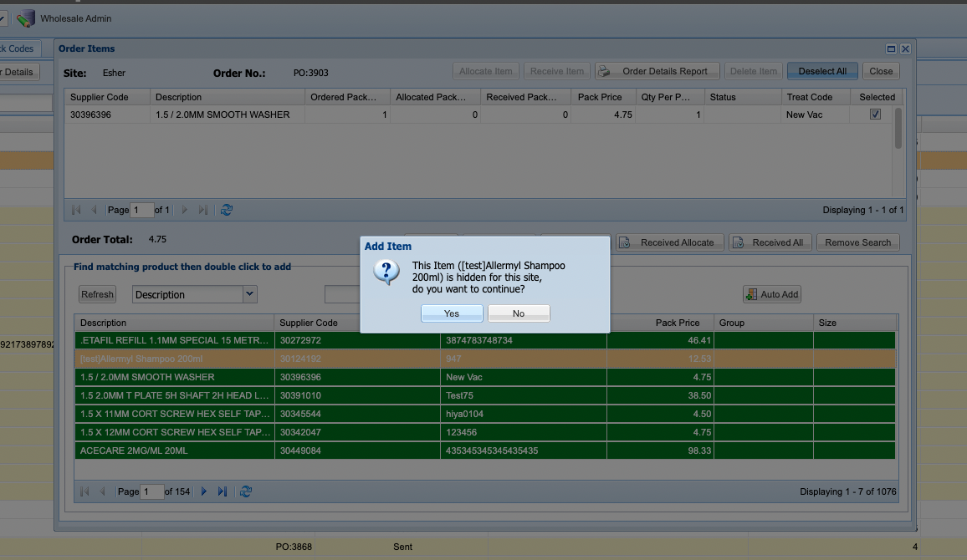Viewport: 967px width, 560px height.
Task: Go to next page of product results
Action: tap(204, 491)
